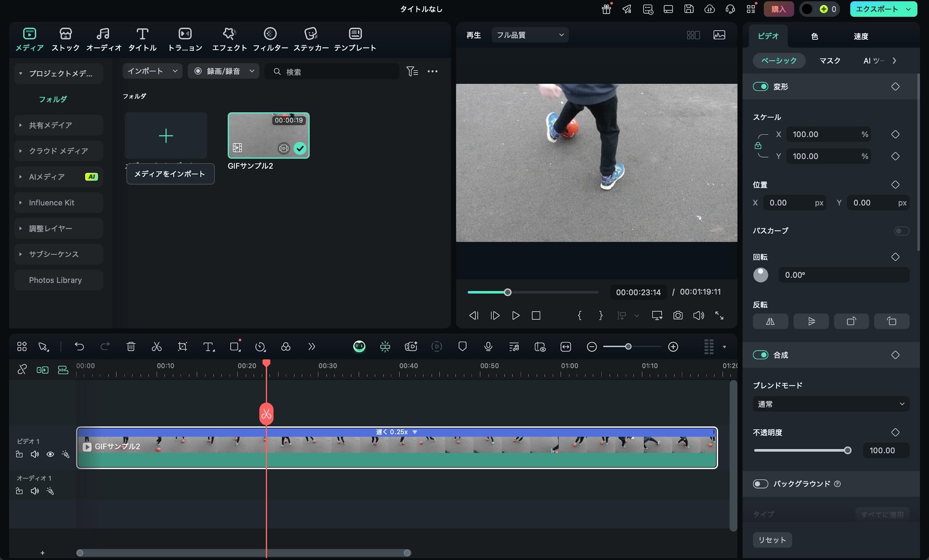
Task: Click the preview play button
Action: [x=515, y=315]
